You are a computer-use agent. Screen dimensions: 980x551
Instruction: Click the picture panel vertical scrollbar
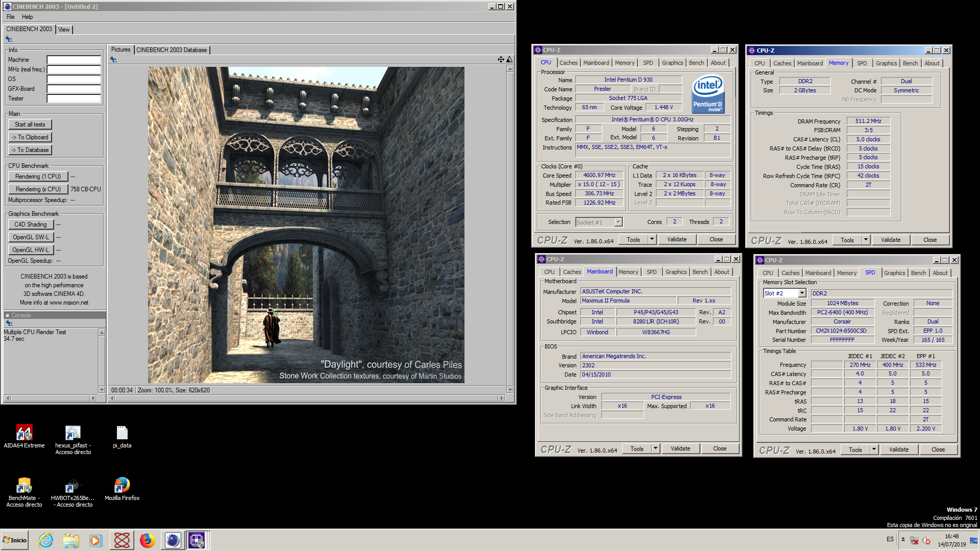[x=509, y=229]
